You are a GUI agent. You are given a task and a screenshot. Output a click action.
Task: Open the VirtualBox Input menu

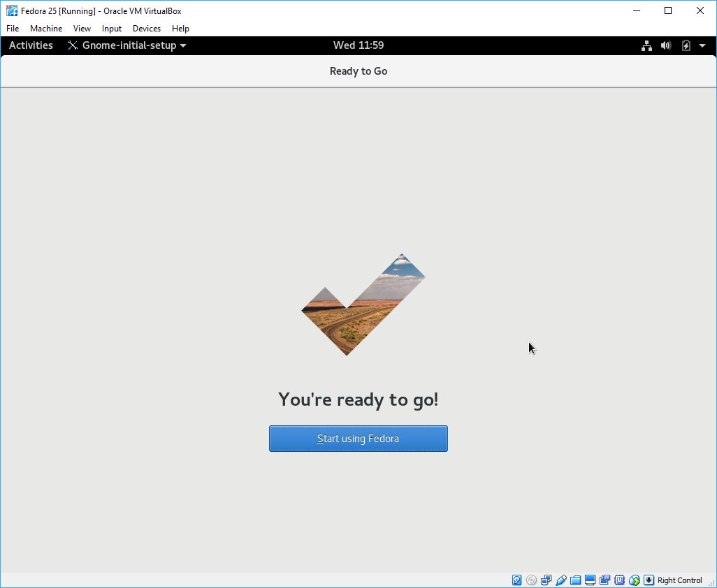(x=112, y=29)
